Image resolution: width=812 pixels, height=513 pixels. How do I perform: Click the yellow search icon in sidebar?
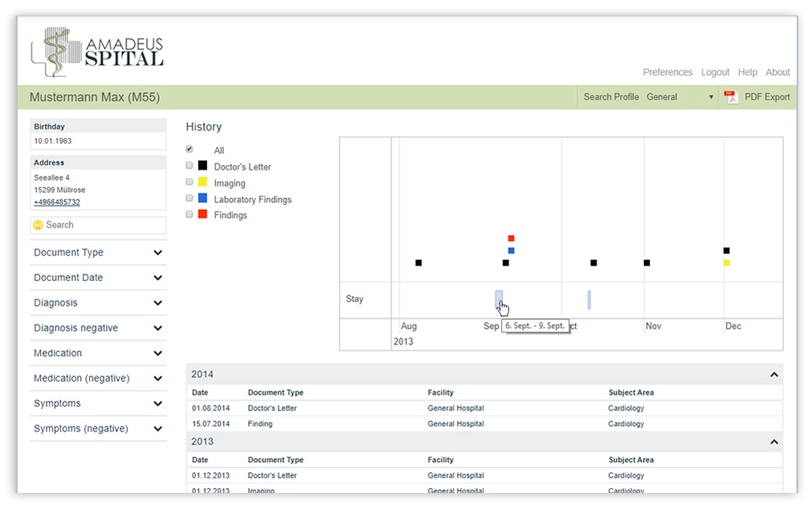[x=38, y=226]
